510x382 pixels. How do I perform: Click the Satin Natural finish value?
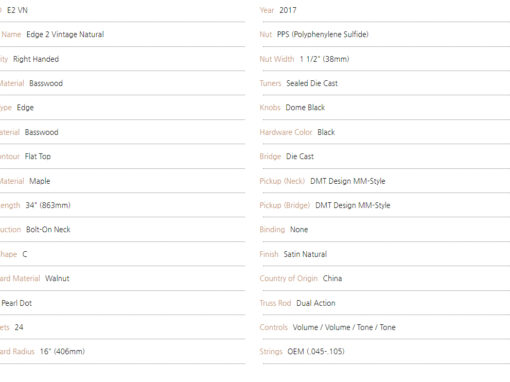pos(305,254)
